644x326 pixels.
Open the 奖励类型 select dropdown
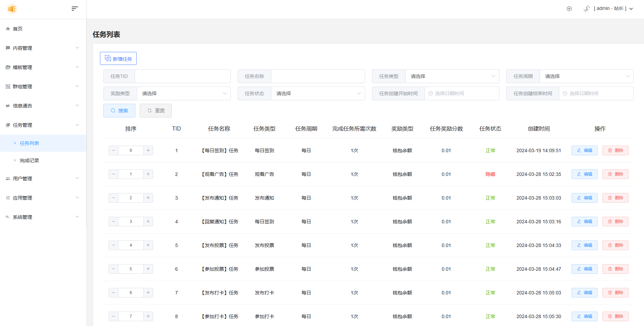[183, 93]
